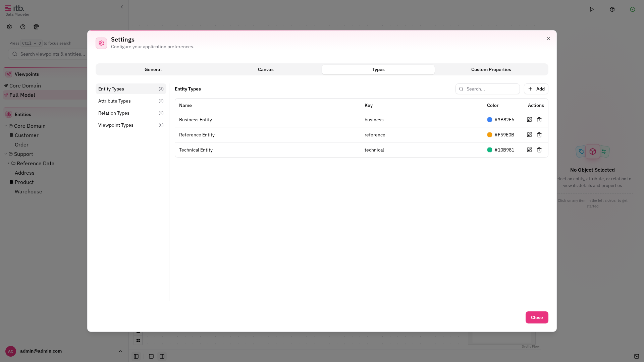Toggle the left sidebar panel icon
Screen dimensions: 644x362
click(136, 356)
